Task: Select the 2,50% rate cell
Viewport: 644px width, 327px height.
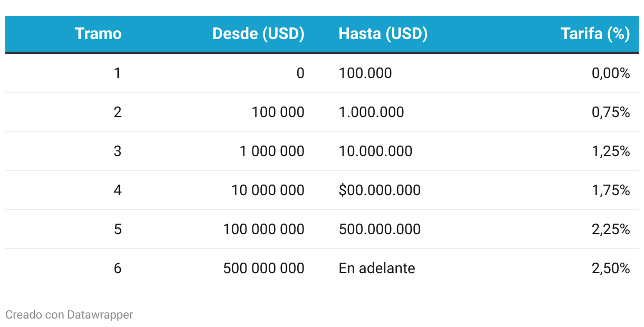Action: (x=611, y=268)
